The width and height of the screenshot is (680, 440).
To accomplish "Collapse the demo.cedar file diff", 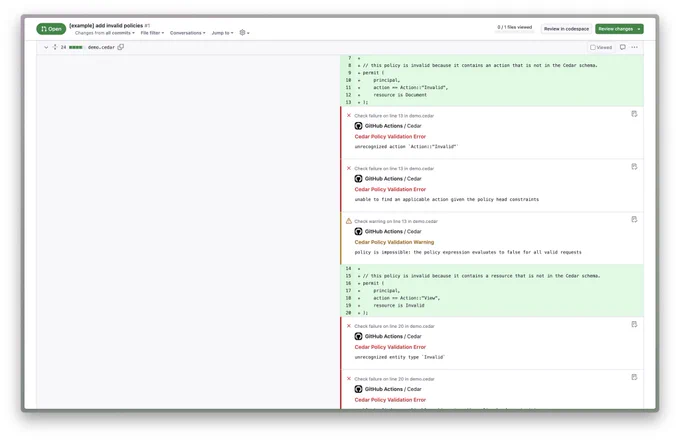I will click(x=46, y=47).
